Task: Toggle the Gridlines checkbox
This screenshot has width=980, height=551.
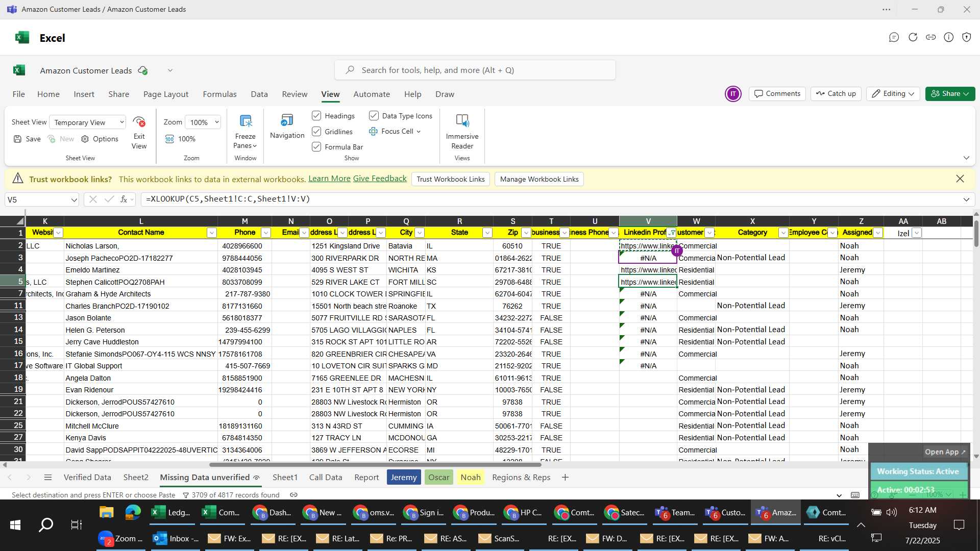Action: 316,132
